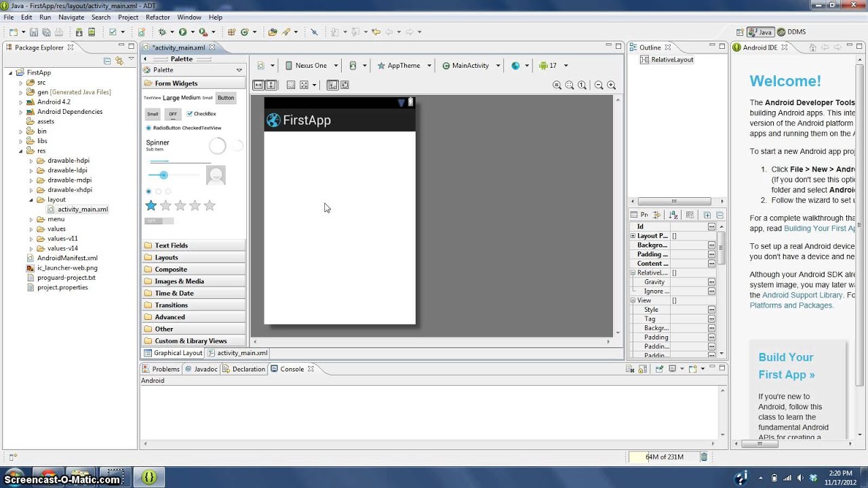Viewport: 868px width, 488px height.
Task: Switch to the Java perspective
Action: (x=760, y=32)
